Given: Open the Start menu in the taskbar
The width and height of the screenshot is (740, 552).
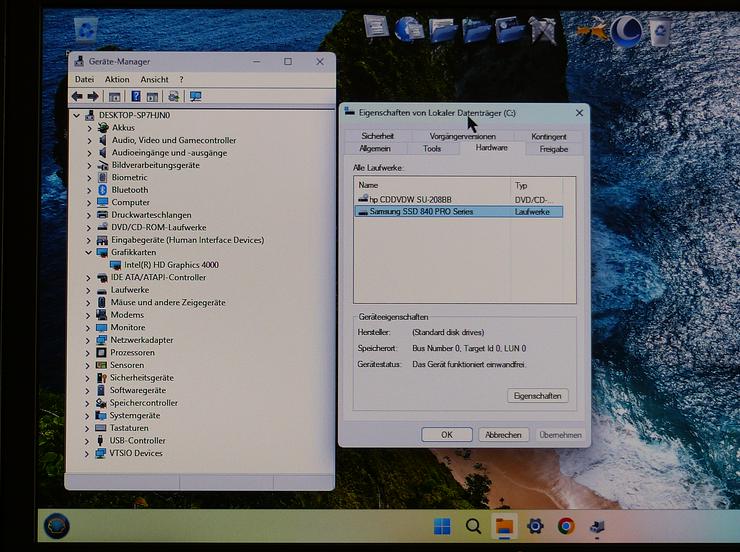Looking at the screenshot, I should point(442,526).
